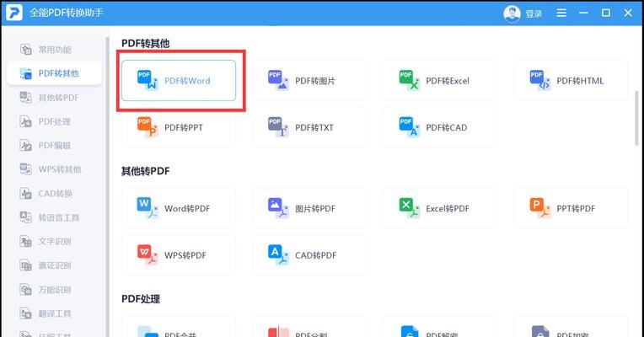Open the PDF转PPT conversion tool
This screenshot has width=644, height=337.
[179, 127]
